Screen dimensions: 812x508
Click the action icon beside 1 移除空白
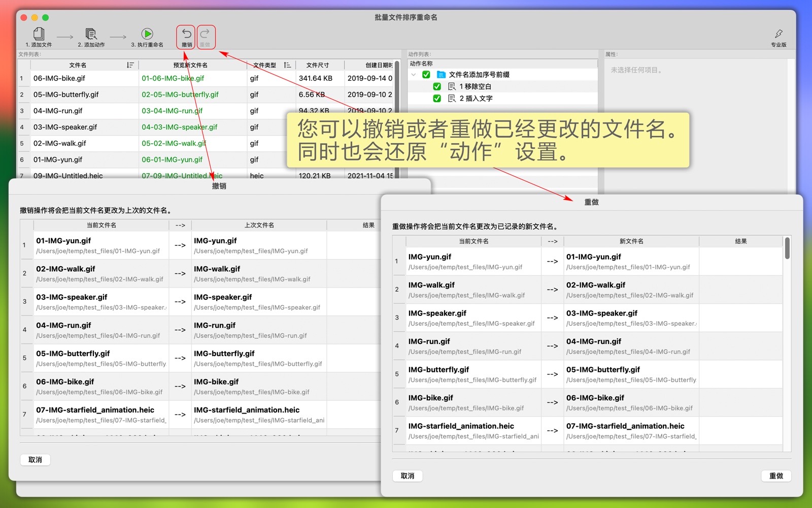(x=452, y=86)
